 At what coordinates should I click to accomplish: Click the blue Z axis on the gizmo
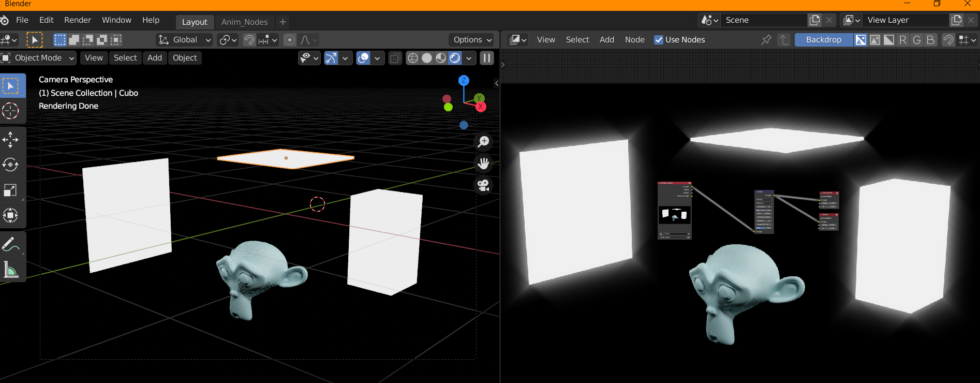[x=464, y=80]
